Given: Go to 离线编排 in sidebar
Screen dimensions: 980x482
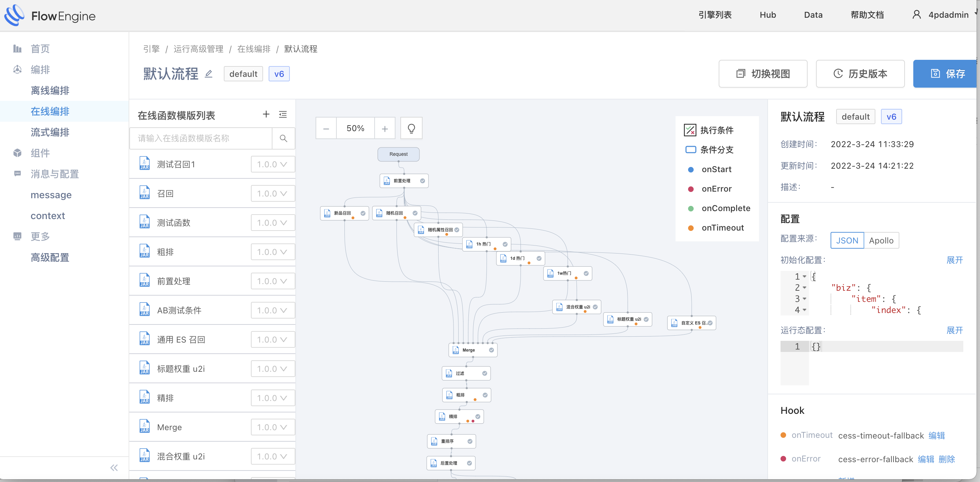Looking at the screenshot, I should point(50,91).
